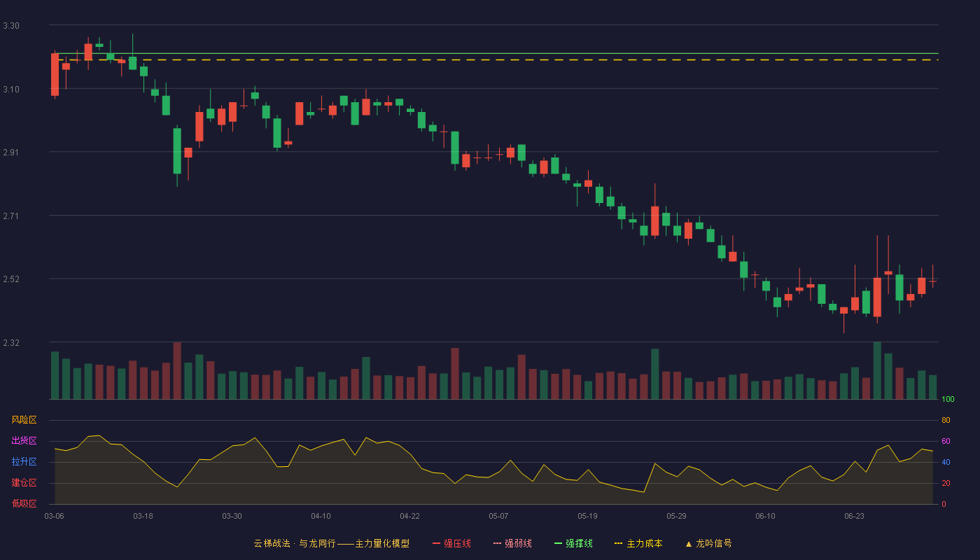Click the 03-30 date label
This screenshot has width=980, height=560.
[x=232, y=516]
